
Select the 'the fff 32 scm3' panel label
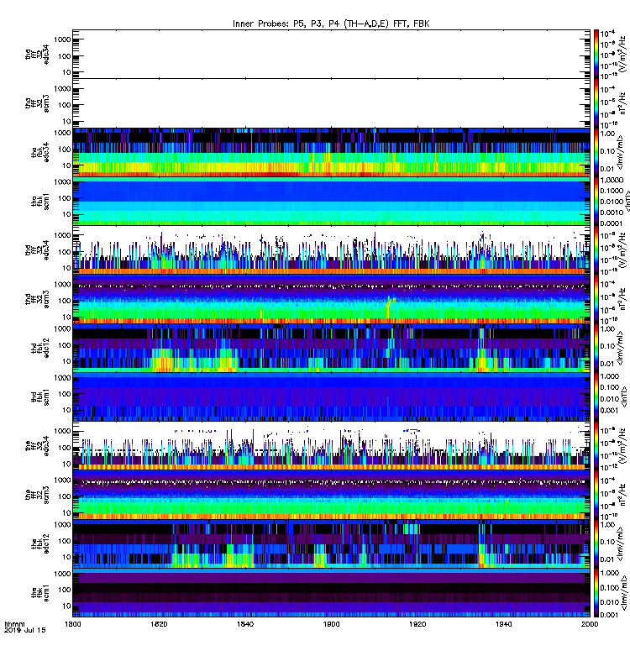coord(37,495)
